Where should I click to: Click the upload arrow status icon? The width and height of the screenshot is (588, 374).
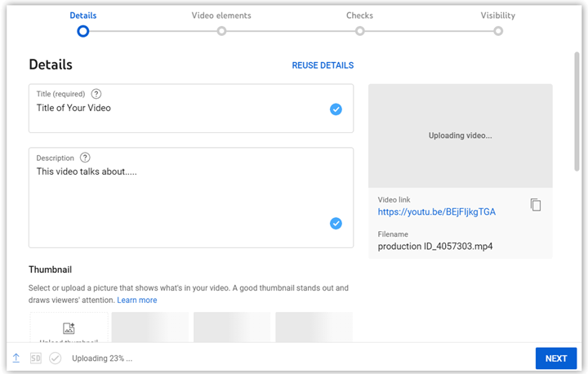16,358
